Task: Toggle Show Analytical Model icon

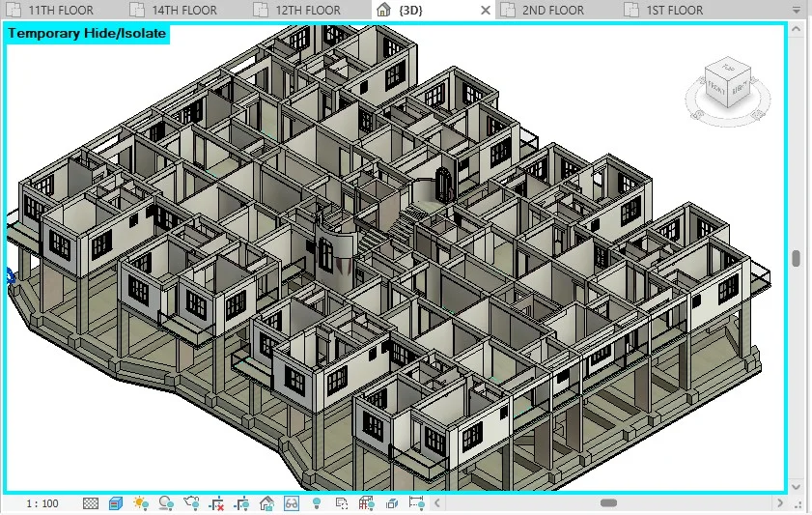Action: pyautogui.click(x=366, y=503)
